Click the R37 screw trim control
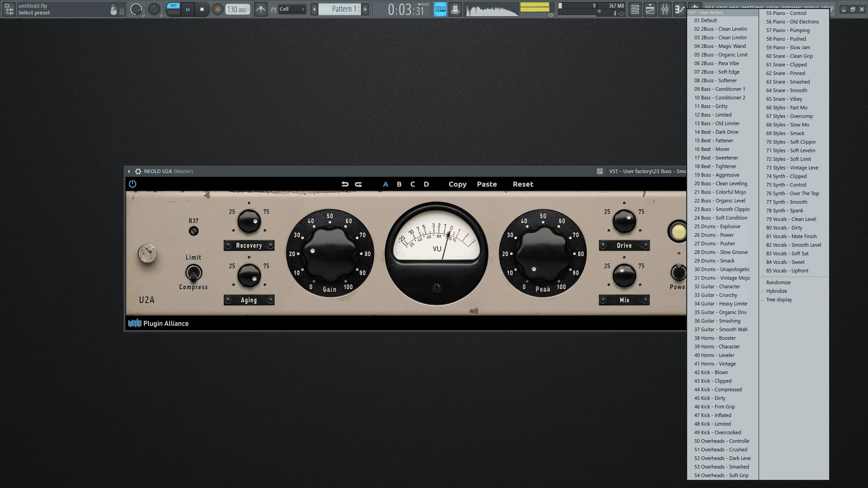The width and height of the screenshot is (868, 488). [x=193, y=231]
